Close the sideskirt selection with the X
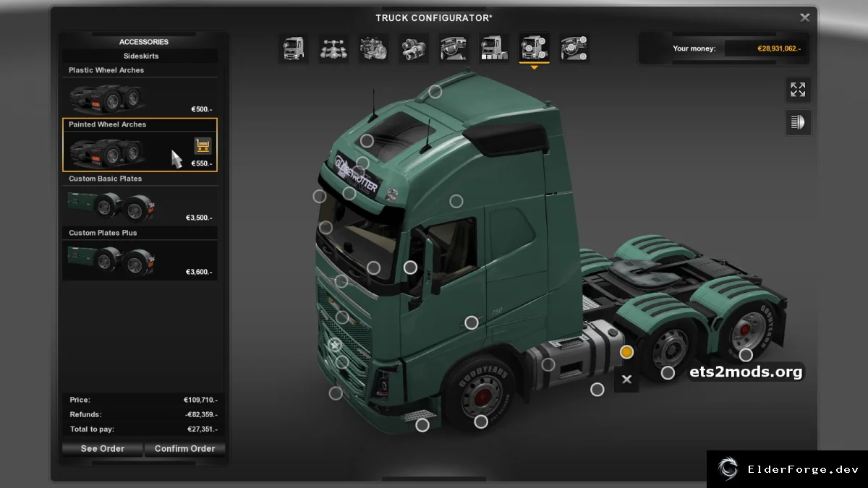 tap(626, 380)
